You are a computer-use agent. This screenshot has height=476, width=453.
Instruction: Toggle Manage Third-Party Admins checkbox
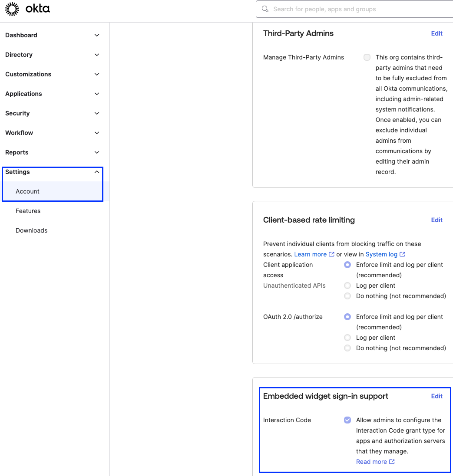pos(367,57)
